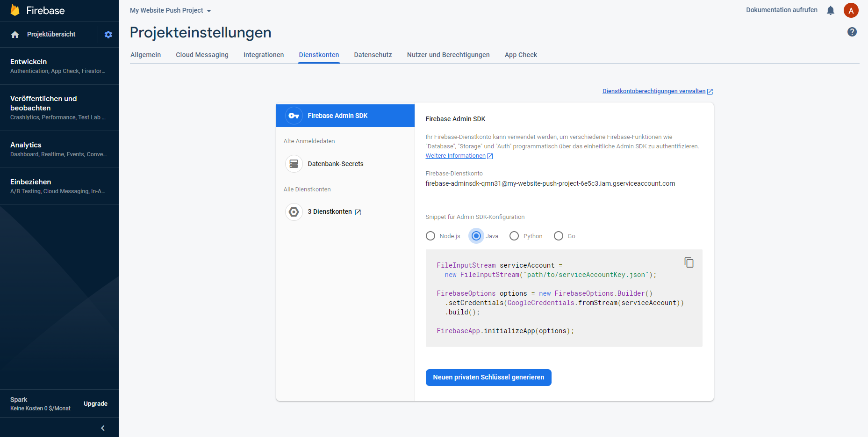
Task: Switch to Datenschutz tab
Action: (x=373, y=55)
